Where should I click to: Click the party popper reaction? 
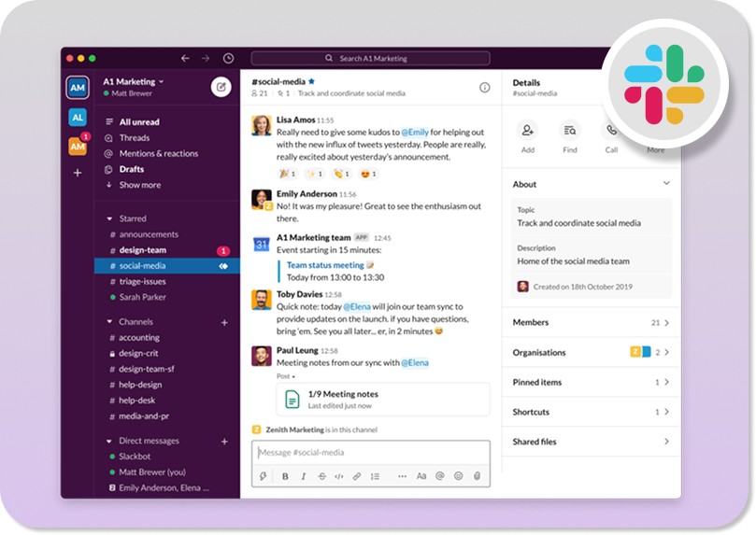click(x=288, y=174)
